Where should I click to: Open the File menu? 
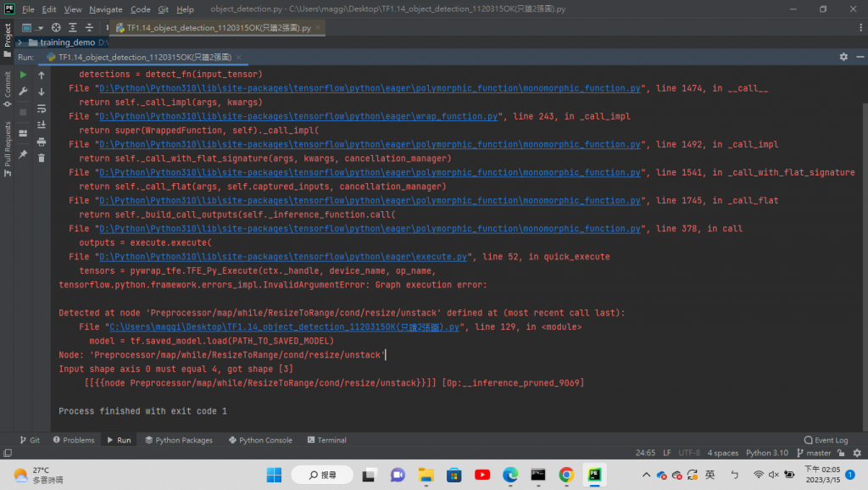tap(28, 9)
